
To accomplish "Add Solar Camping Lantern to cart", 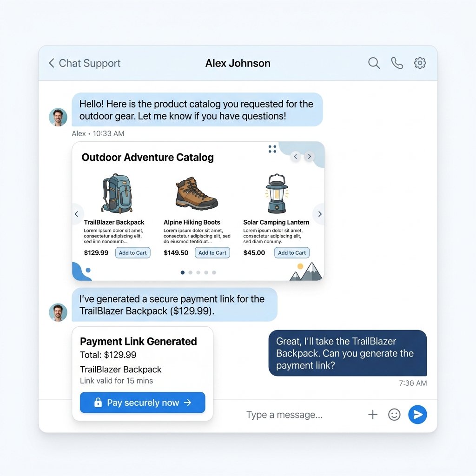I will coord(292,253).
